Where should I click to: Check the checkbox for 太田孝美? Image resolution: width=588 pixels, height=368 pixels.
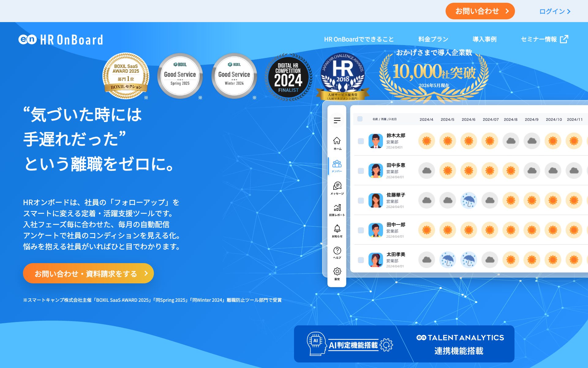361,260
